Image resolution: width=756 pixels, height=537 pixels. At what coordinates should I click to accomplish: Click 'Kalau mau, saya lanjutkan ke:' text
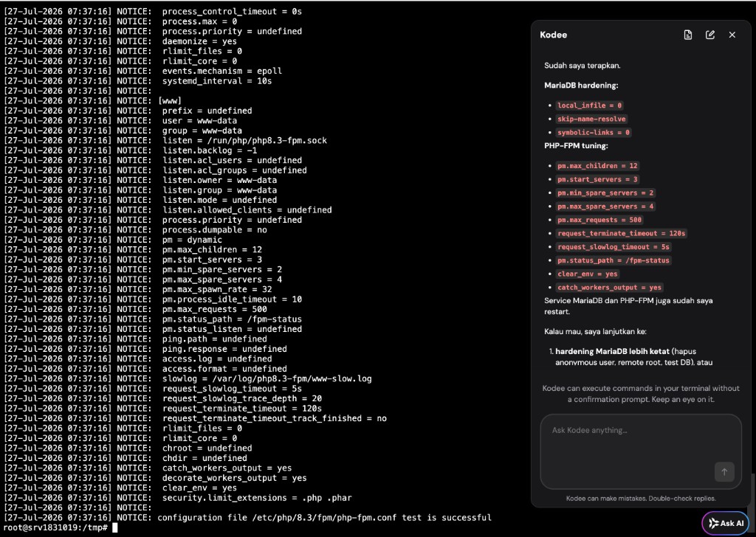coord(595,331)
